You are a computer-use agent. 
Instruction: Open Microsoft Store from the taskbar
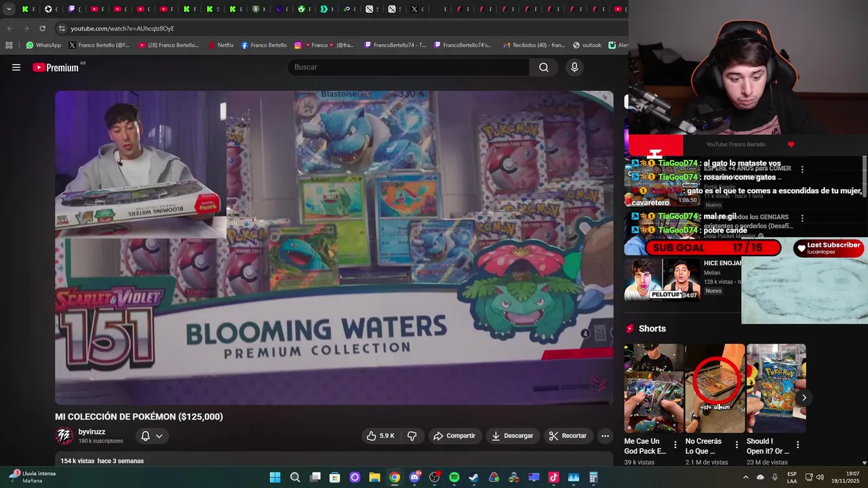[334, 477]
